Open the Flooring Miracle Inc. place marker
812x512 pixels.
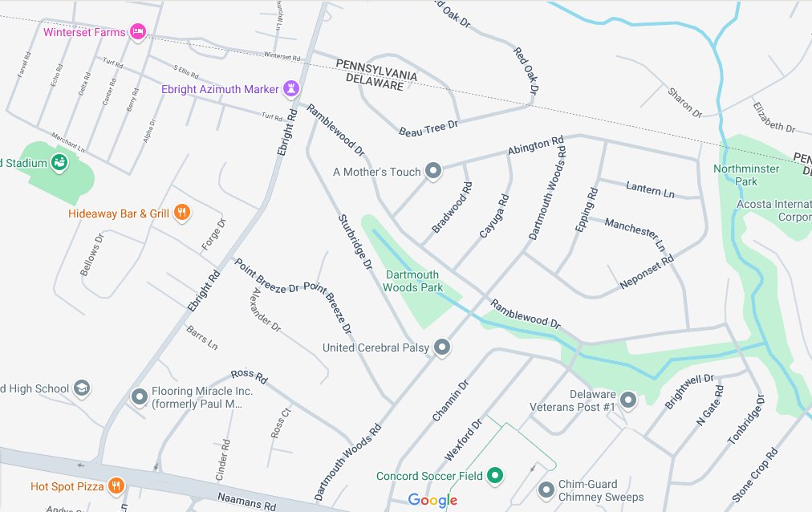[x=140, y=397]
